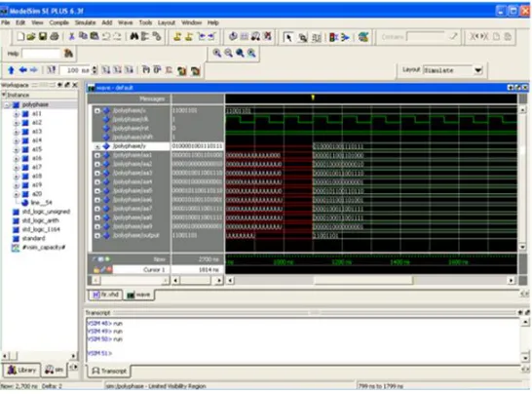This screenshot has width=532, height=394.
Task: Increase the run length stepper value
Action: [95, 68]
